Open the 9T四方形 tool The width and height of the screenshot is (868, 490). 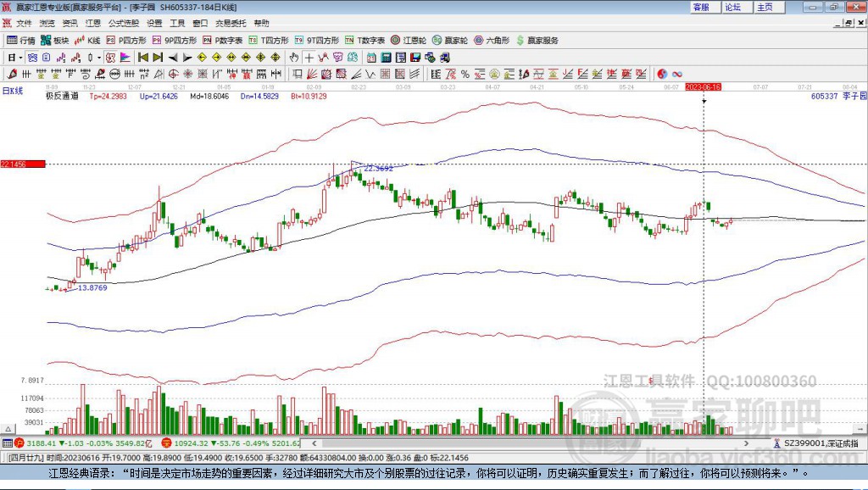[317, 41]
